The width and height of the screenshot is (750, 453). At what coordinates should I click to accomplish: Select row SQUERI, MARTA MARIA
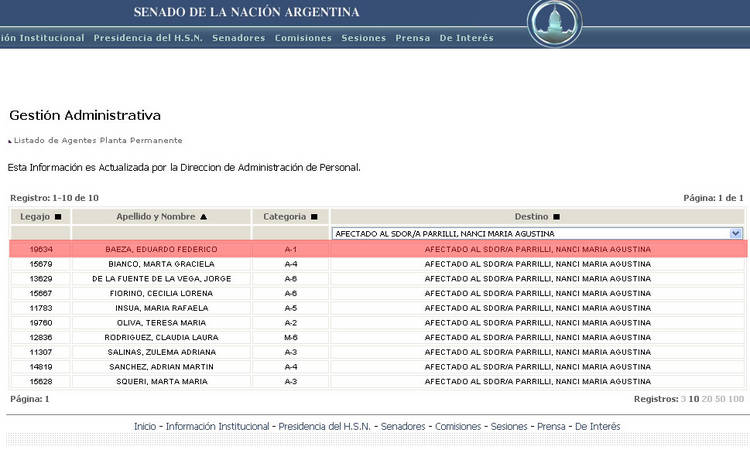coord(378,382)
